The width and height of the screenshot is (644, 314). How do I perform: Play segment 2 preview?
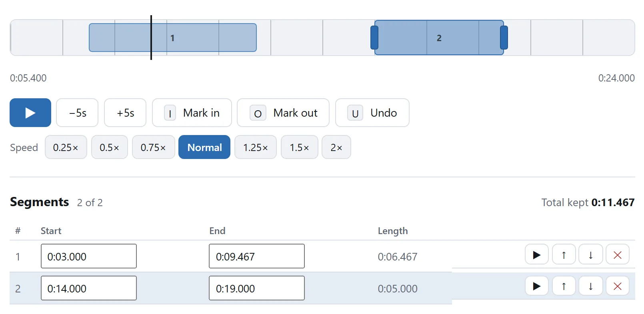(536, 286)
